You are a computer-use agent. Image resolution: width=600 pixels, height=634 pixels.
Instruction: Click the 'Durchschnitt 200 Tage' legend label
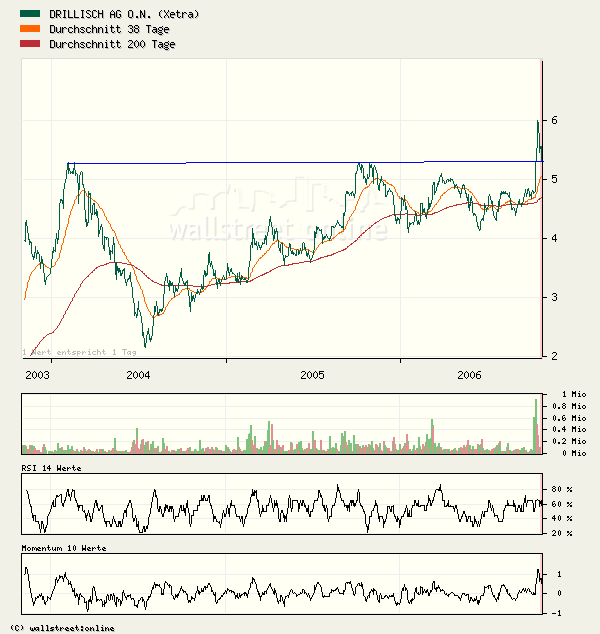point(112,44)
